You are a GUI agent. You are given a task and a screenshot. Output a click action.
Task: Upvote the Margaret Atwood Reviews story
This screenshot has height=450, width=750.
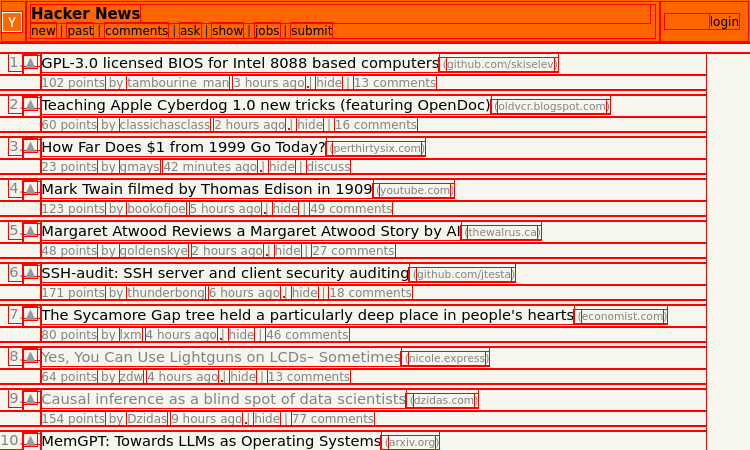pos(31,230)
